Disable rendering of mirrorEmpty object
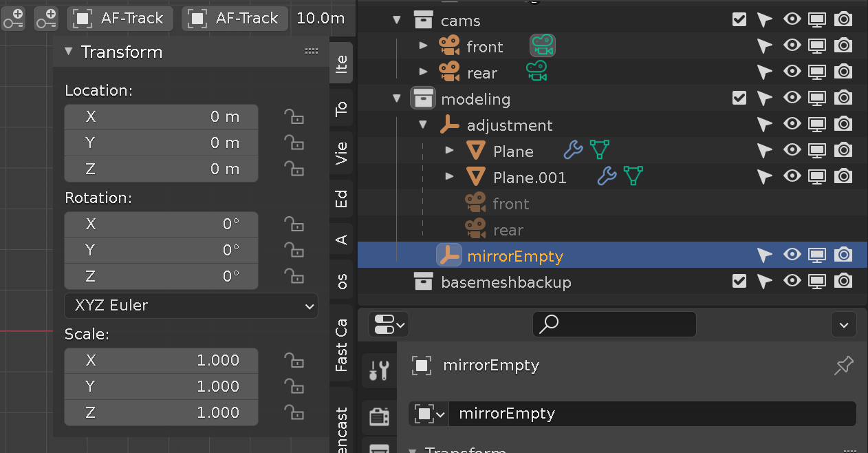Screen dimensions: 868x453 tap(843, 255)
